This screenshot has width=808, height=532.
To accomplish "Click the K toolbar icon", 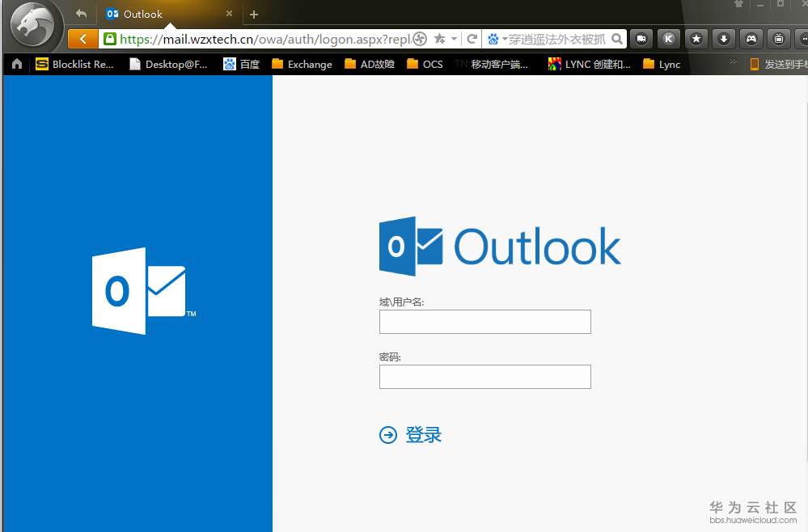I will pyautogui.click(x=669, y=39).
